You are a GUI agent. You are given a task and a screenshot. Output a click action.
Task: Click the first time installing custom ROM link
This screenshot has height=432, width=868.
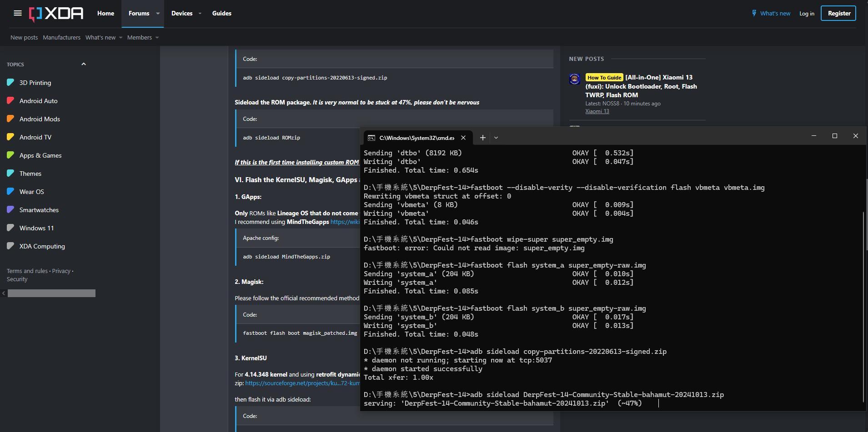297,162
